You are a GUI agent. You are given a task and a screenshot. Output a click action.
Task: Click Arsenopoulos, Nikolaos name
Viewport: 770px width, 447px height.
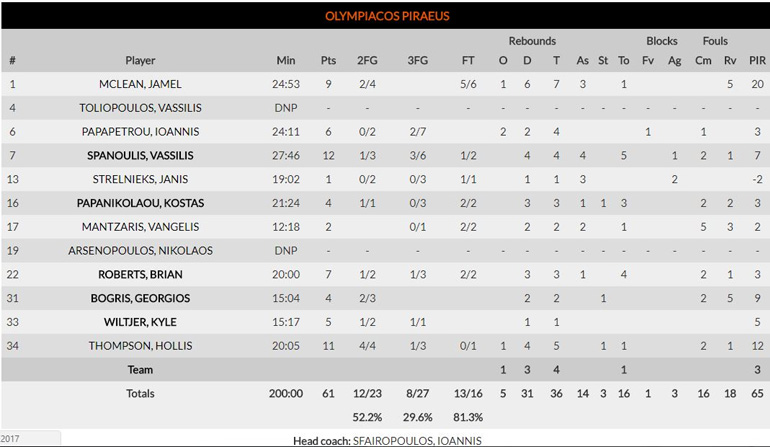coord(140,251)
